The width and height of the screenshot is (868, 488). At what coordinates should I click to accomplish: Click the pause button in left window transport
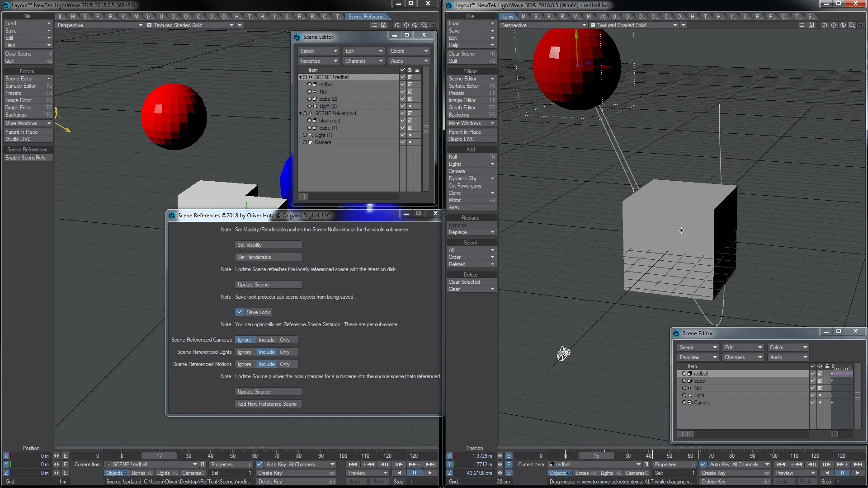(x=414, y=473)
